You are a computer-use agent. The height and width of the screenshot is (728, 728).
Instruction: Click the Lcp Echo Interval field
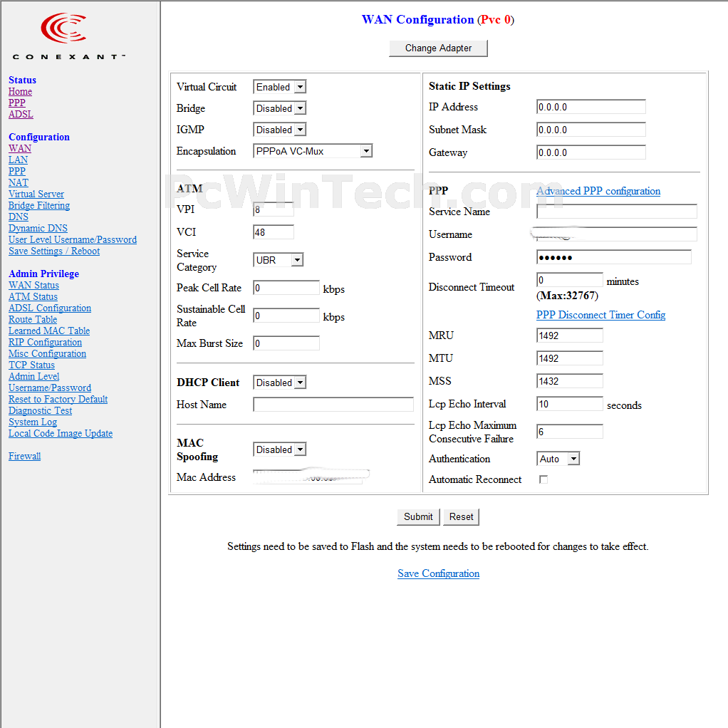(570, 403)
